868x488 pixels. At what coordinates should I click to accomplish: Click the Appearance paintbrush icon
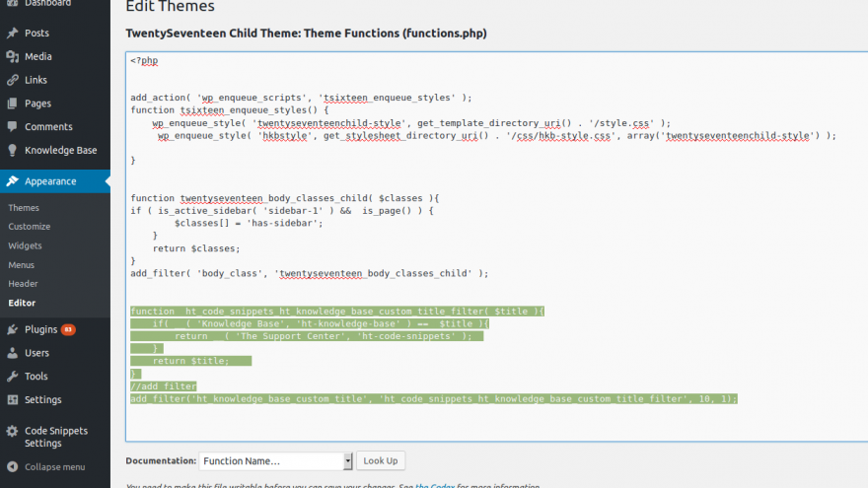12,181
